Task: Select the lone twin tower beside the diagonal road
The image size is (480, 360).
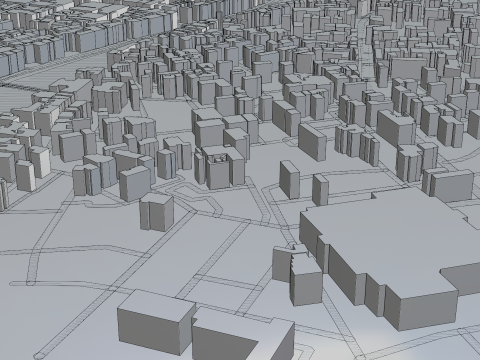Action: (157, 212)
